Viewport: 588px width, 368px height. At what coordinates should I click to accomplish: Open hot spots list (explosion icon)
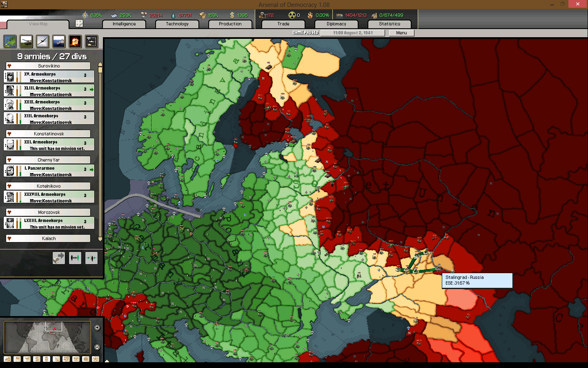75,41
